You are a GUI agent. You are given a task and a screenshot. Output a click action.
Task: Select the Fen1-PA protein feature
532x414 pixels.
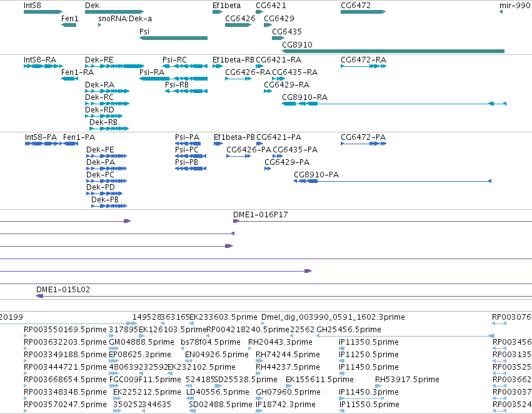coord(71,144)
